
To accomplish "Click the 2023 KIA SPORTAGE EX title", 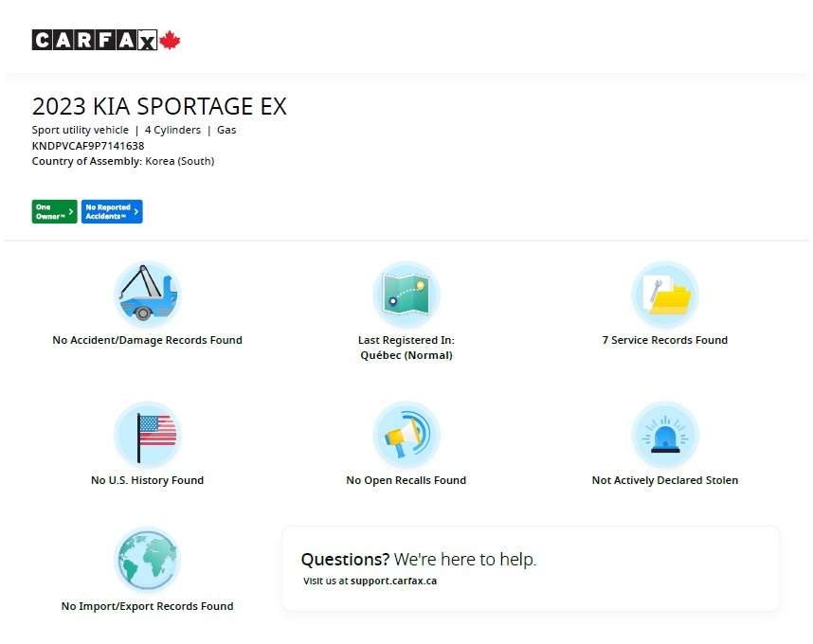I will point(159,106).
